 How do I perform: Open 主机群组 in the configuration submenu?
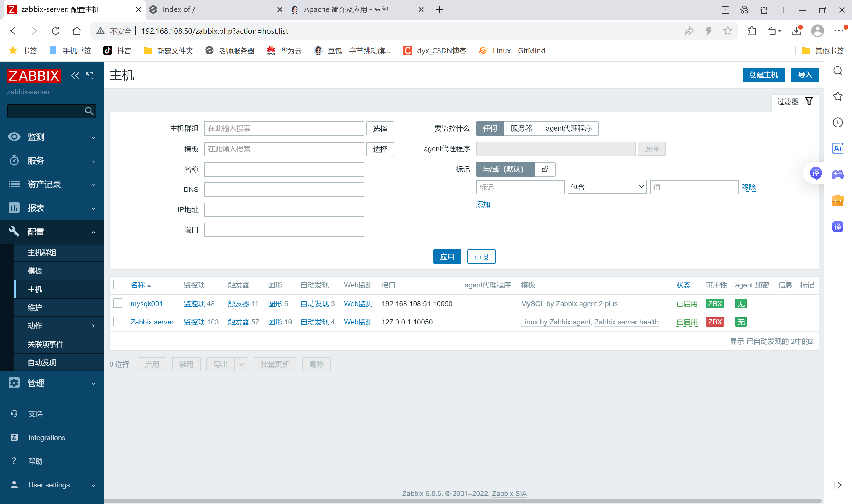(x=42, y=252)
